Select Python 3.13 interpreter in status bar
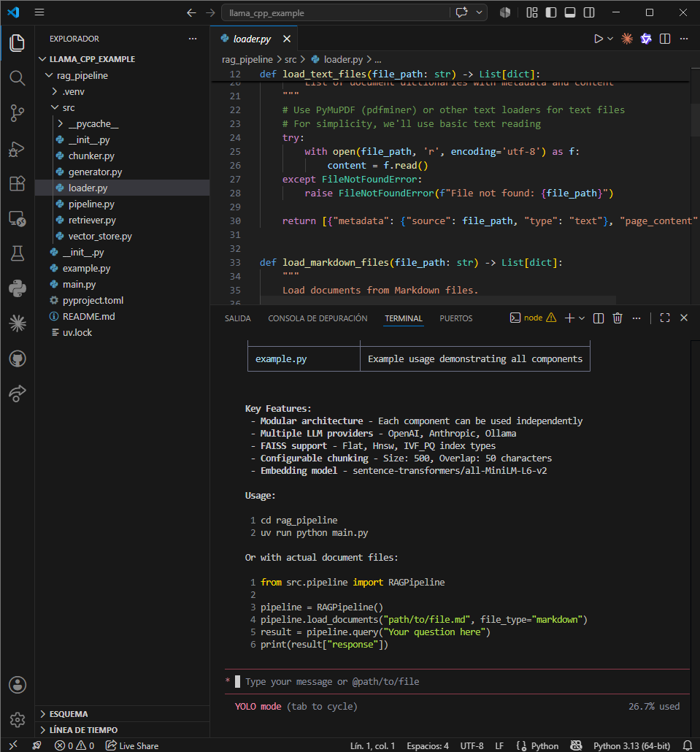This screenshot has height=752, width=700. pyautogui.click(x=631, y=745)
